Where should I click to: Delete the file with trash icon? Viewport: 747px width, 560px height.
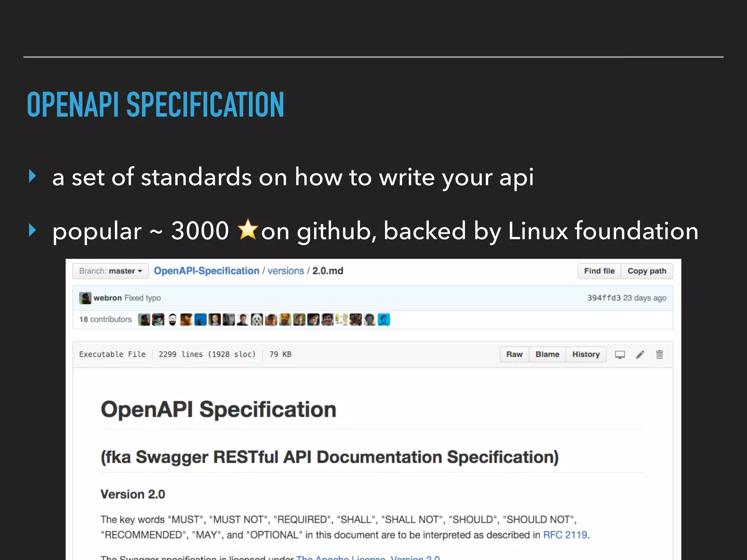[659, 354]
